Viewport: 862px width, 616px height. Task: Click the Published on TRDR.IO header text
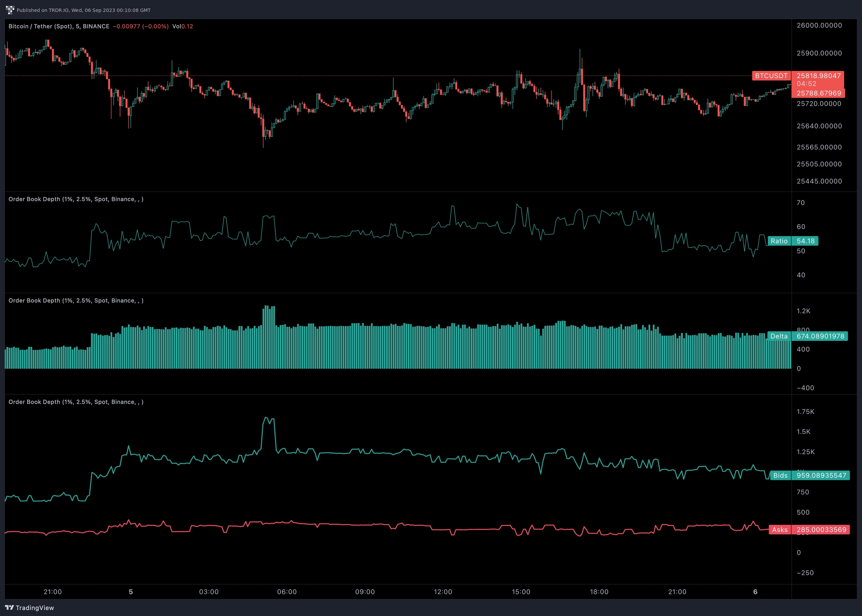tap(83, 10)
